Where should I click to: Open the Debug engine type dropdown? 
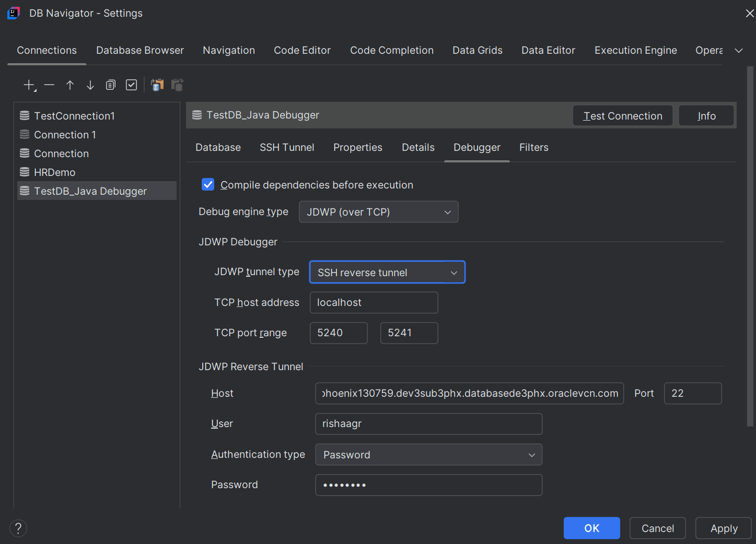click(379, 212)
